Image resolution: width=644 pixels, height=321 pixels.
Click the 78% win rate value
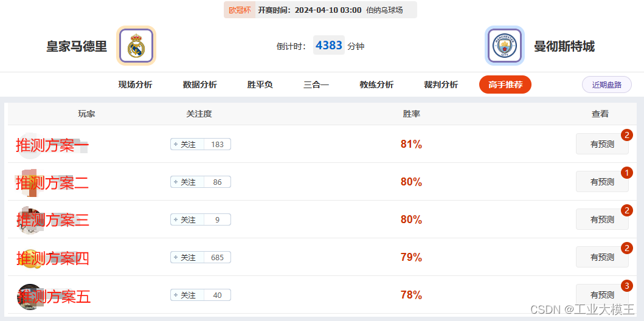(x=411, y=295)
